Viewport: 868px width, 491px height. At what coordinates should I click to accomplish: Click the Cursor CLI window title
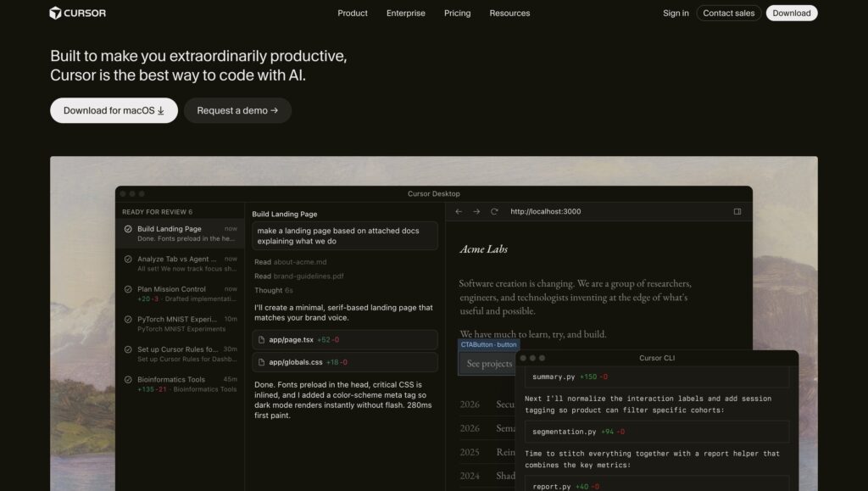[657, 358]
